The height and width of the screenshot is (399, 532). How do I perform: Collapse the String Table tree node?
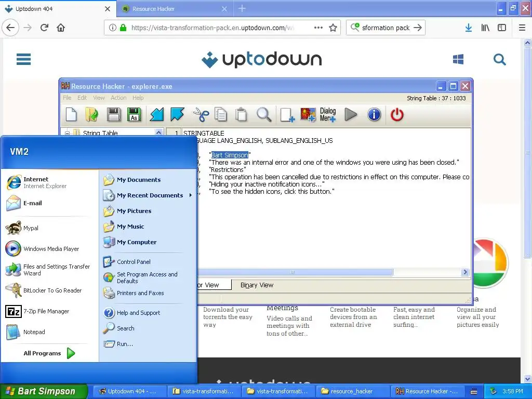click(x=67, y=133)
